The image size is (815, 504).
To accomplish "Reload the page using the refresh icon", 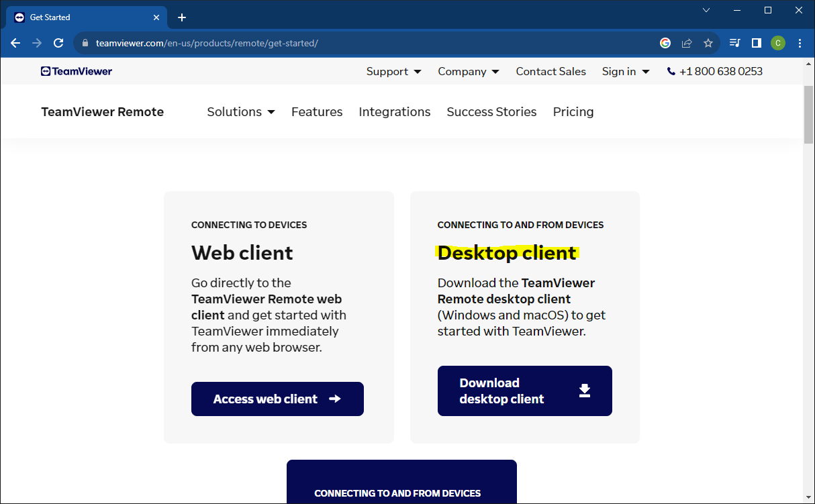I will pyautogui.click(x=58, y=42).
